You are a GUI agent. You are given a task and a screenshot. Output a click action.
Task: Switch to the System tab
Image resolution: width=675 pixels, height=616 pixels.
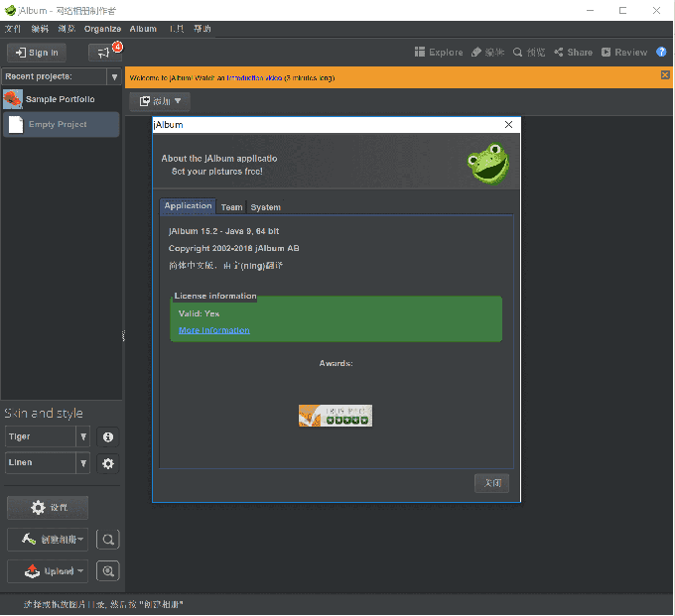[x=265, y=207]
